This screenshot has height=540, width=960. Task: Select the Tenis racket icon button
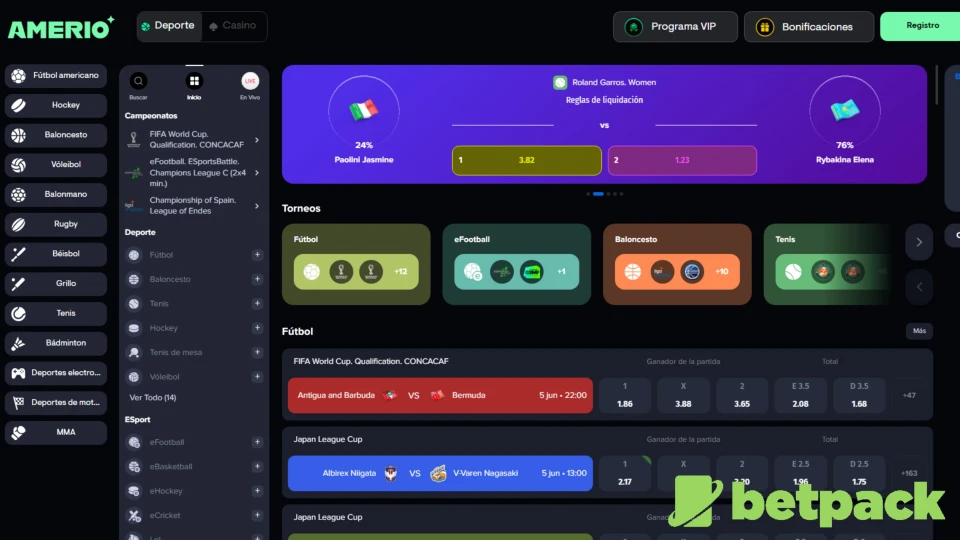click(19, 313)
